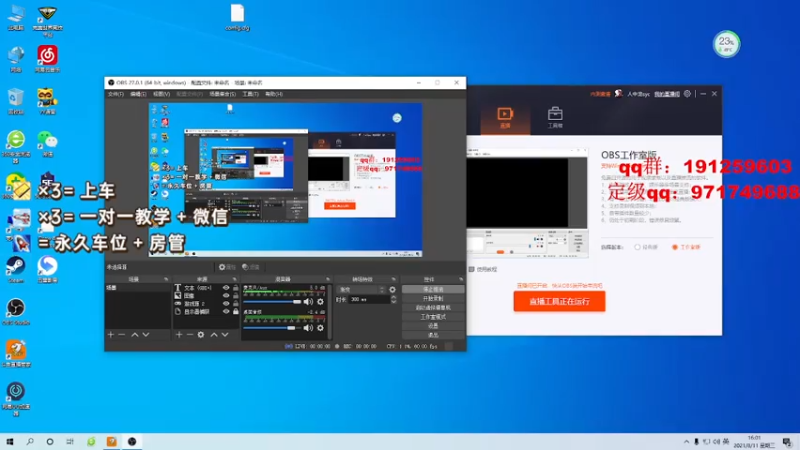Toggle lock on Text (GDI+) source
800x450 pixels.
point(235,288)
